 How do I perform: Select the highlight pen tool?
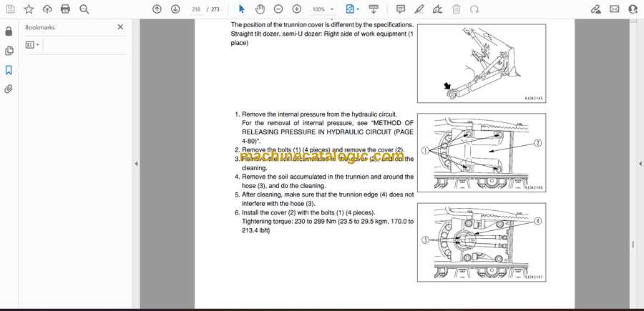(x=419, y=9)
